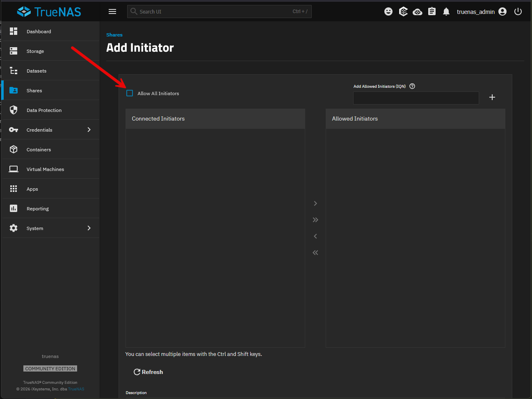Click the Shares folder icon

coord(14,90)
